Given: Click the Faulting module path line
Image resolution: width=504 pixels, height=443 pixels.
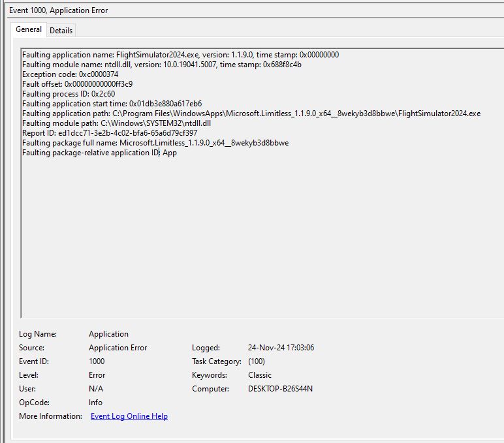Looking at the screenshot, I should [x=116, y=123].
